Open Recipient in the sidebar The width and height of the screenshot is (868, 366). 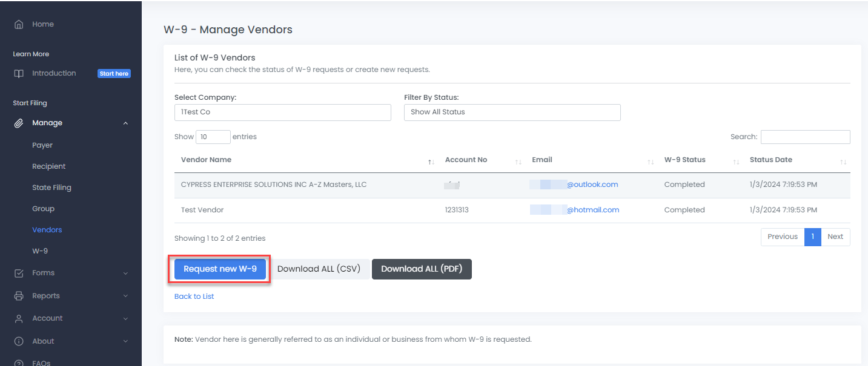point(48,166)
